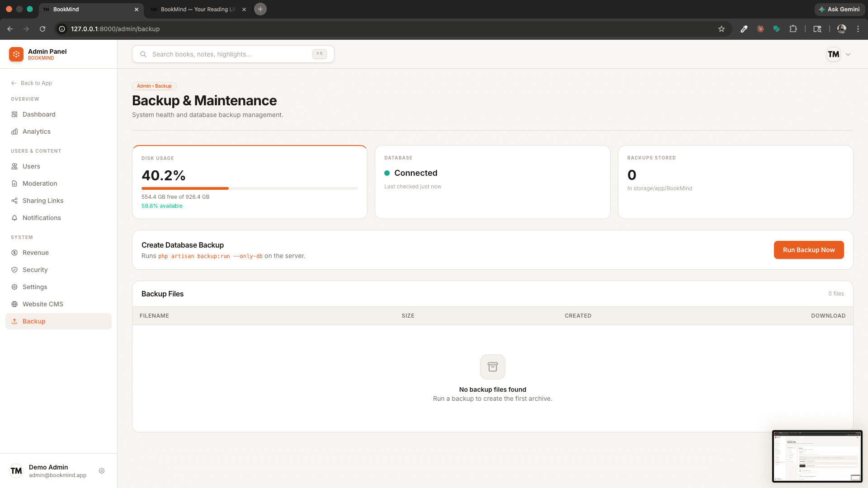Image resolution: width=868 pixels, height=488 pixels.
Task: Expand the top-right account dropdown chevron
Action: [848, 54]
